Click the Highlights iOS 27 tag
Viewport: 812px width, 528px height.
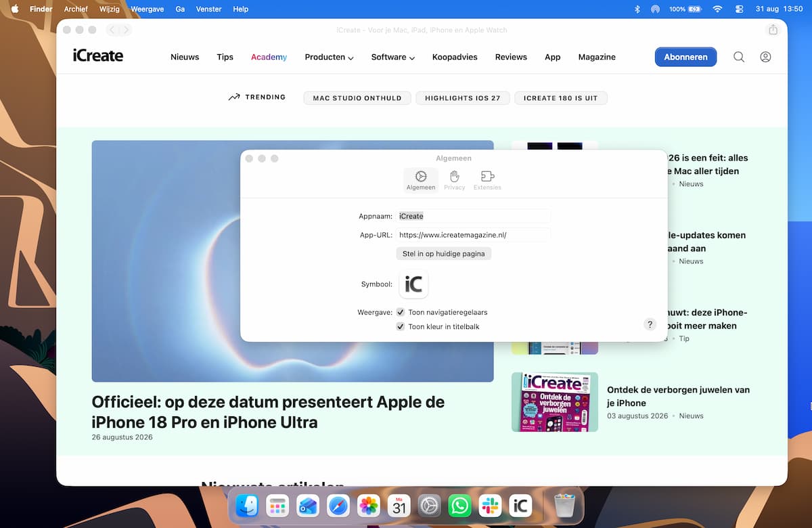[x=463, y=98]
